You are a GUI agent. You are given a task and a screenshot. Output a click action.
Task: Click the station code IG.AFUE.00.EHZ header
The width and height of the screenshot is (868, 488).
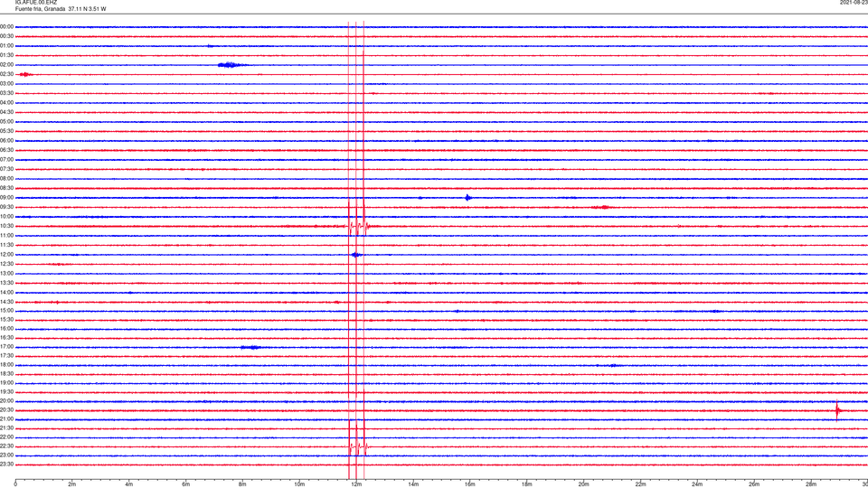(x=36, y=3)
